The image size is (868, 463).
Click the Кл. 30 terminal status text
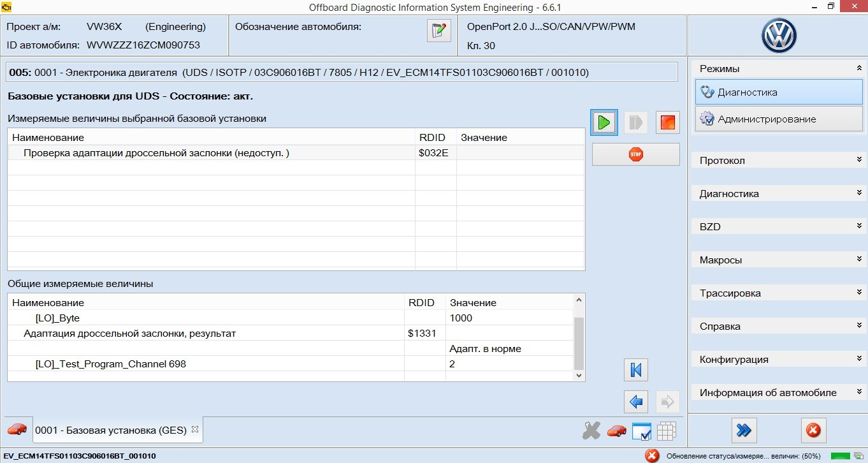pos(481,45)
